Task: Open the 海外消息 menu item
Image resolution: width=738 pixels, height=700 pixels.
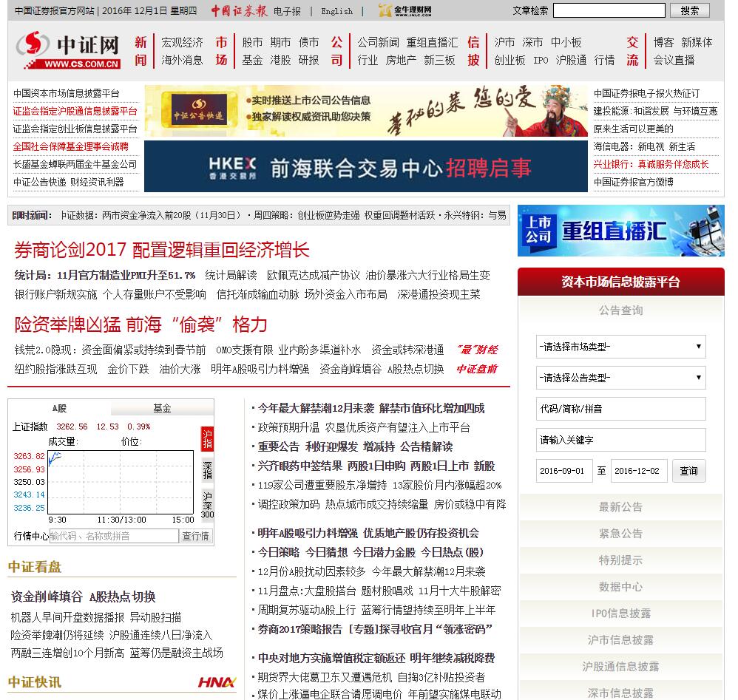Action: point(182,60)
